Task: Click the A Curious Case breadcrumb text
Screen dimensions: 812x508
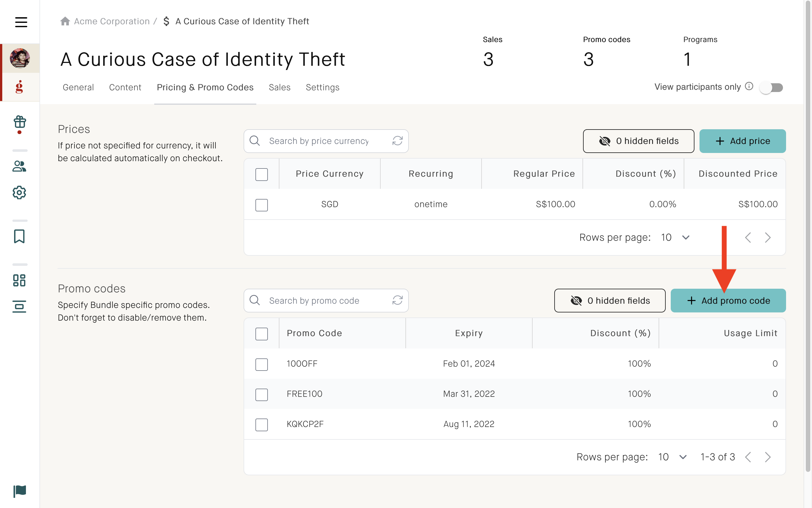Action: click(x=242, y=21)
